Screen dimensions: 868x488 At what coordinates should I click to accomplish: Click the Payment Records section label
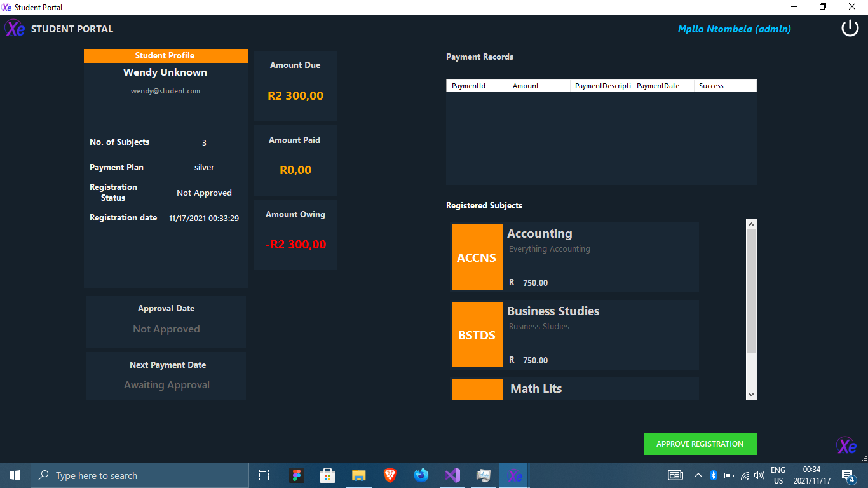click(x=480, y=57)
